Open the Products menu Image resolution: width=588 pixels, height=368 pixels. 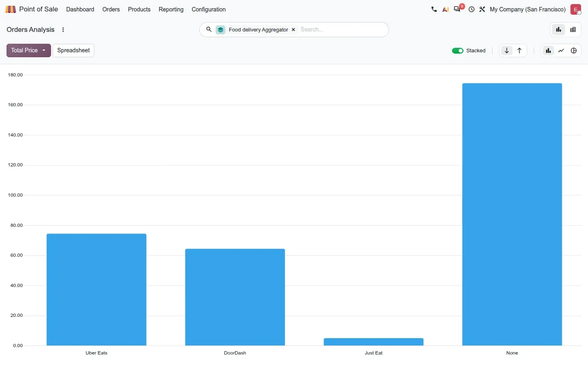(139, 9)
